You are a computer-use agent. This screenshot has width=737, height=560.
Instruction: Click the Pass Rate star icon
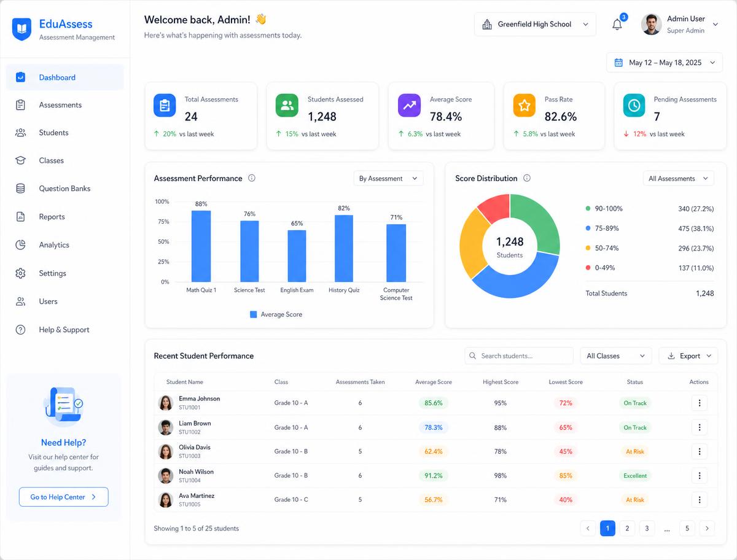click(x=524, y=106)
